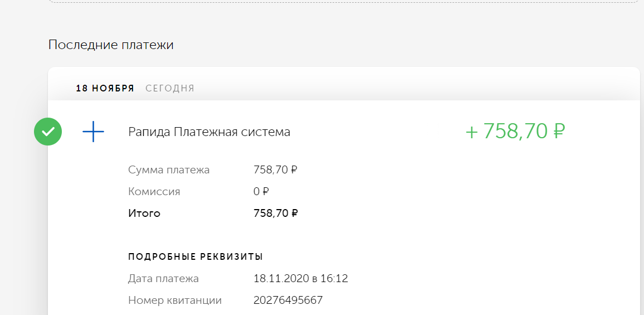Click the bold Итого label
Image resolution: width=644 pixels, height=315 pixels.
(x=144, y=214)
